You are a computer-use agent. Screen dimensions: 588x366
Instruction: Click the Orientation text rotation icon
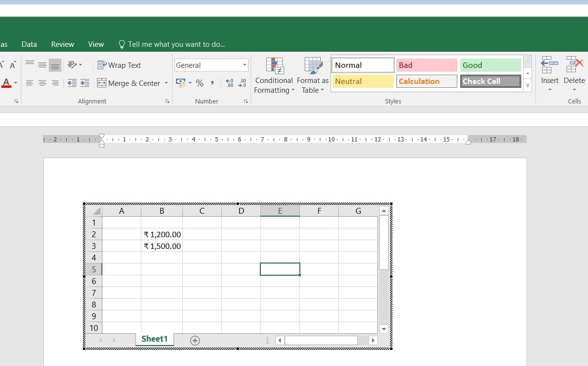click(72, 65)
